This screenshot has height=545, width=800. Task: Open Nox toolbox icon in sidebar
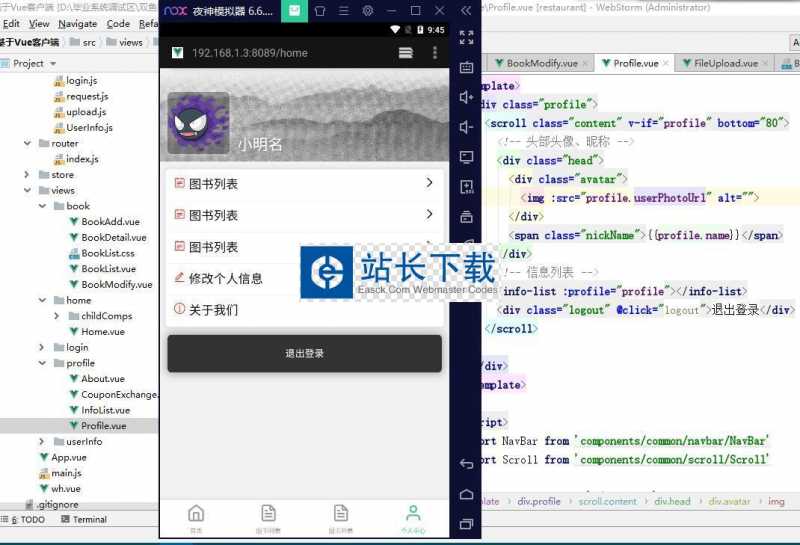(x=466, y=217)
